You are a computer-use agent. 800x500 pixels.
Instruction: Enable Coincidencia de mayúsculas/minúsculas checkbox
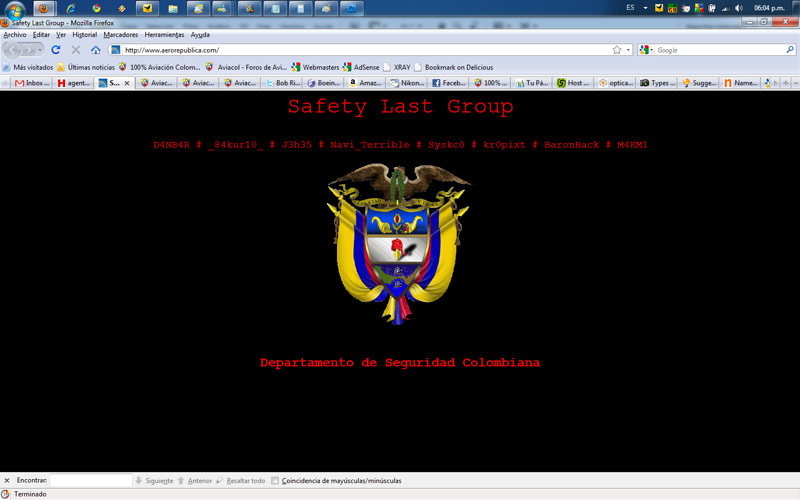click(x=275, y=481)
